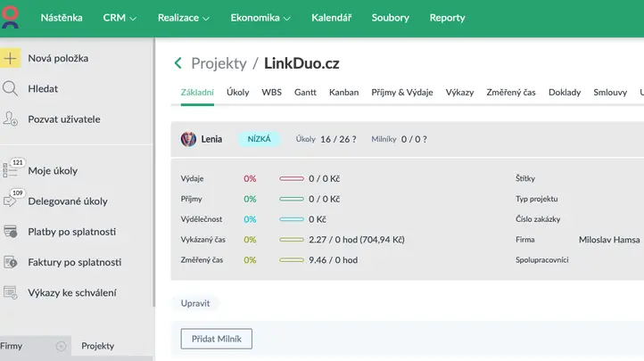Click the yellow plus Nová položka icon
The width and height of the screenshot is (644, 361).
point(11,59)
